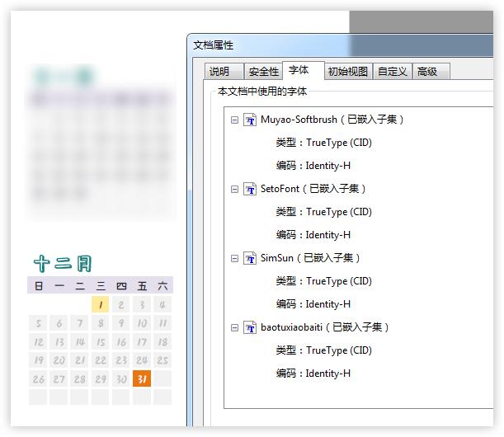The width and height of the screenshot is (504, 437).
Task: Open the 初始视图 tab
Action: click(348, 72)
